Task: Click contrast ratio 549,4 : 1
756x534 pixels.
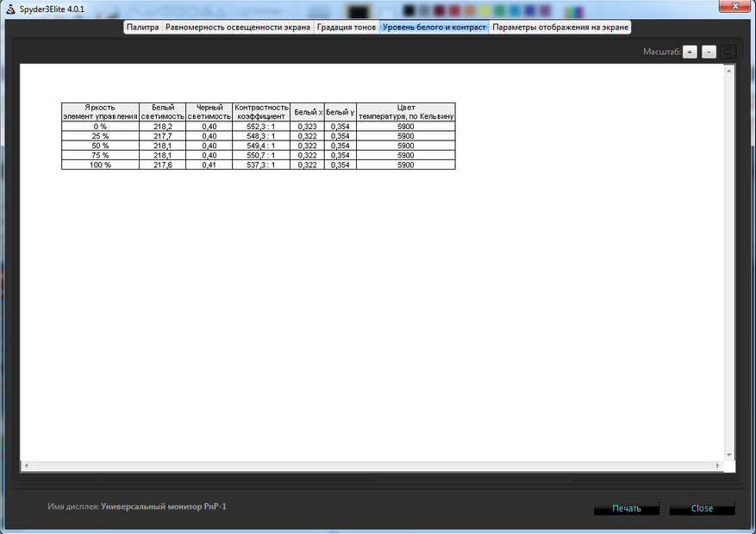Action: tap(261, 146)
